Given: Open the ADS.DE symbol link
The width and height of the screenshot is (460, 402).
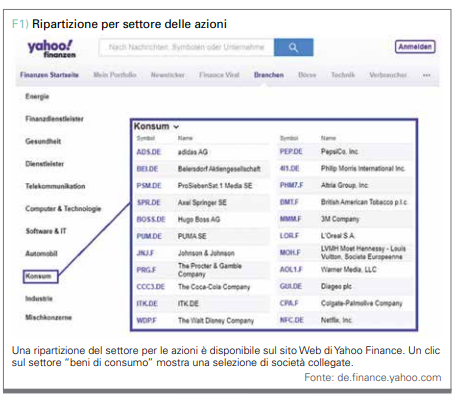Looking at the screenshot, I should [149, 152].
